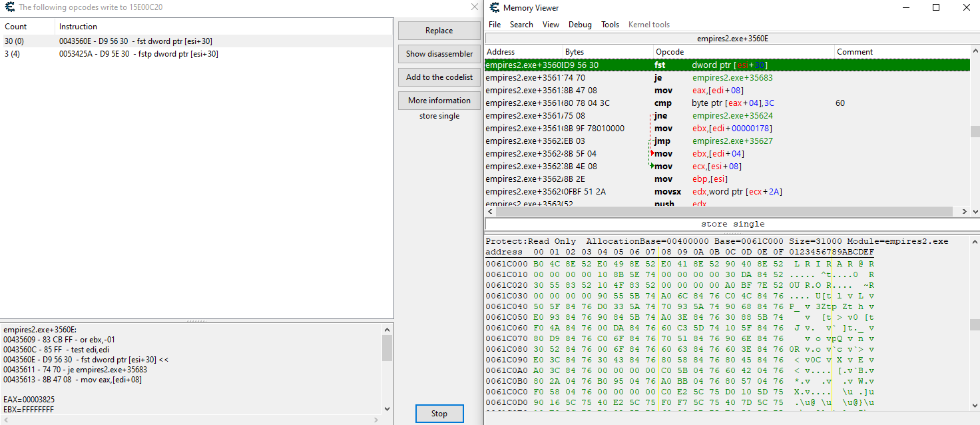Screen dimensions: 980x425
Task: Select the mov ecx,[esi+08] row
Action: click(727, 167)
